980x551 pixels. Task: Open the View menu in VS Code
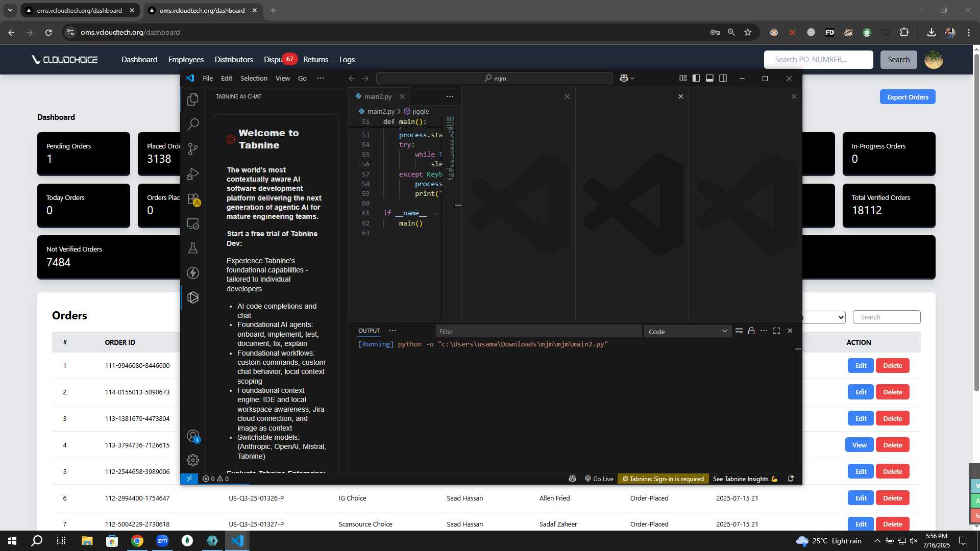(x=282, y=78)
